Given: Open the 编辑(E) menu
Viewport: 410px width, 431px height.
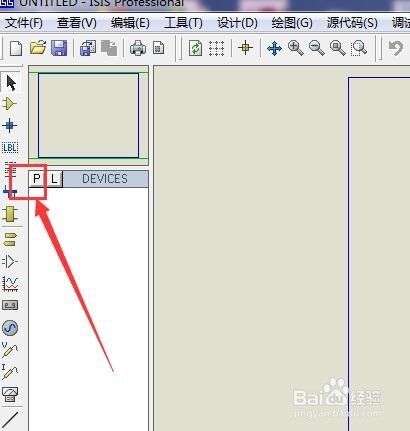Looking at the screenshot, I should click(x=130, y=23).
